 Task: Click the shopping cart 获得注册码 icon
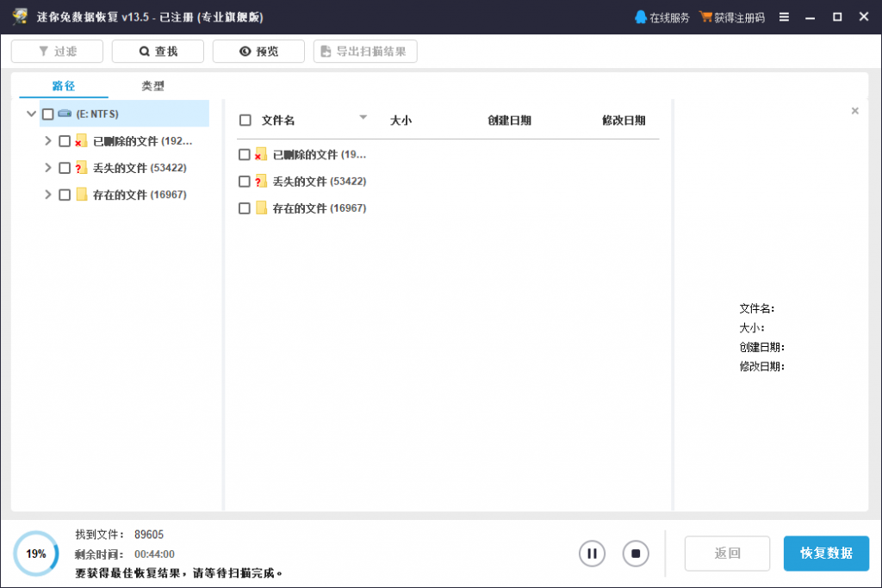705,17
